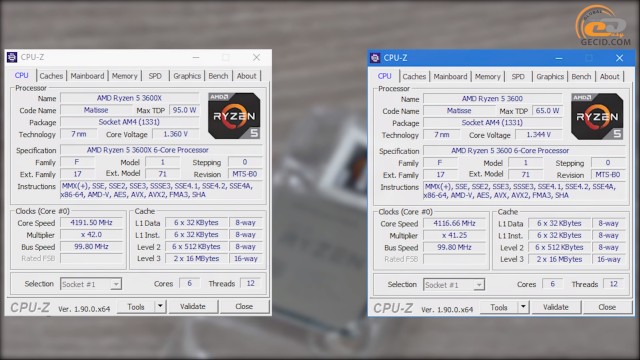Screen dimensions: 640x360
Task: Click Package 'Socket AM4 (1331)' in right window
Action: pos(492,123)
